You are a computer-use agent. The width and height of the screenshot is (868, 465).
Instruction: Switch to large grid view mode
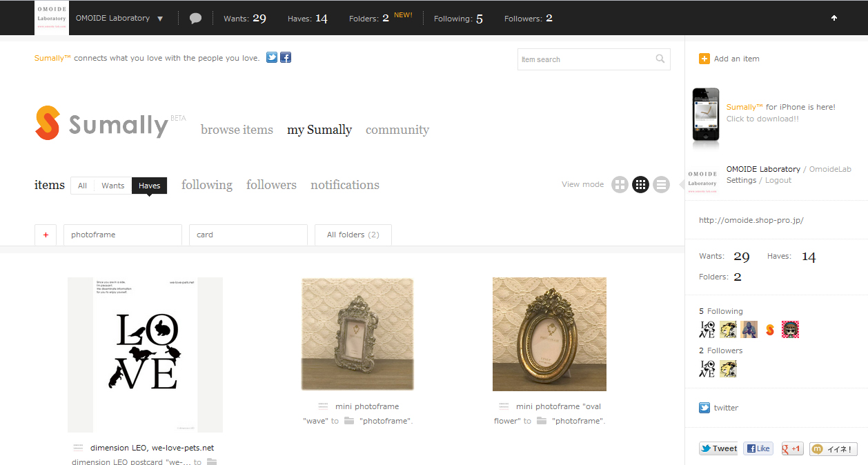tap(620, 184)
